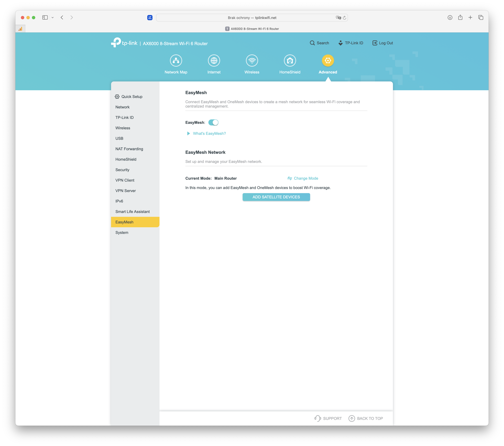Toggle the EasyMesh switch off
The width and height of the screenshot is (504, 446).
213,122
